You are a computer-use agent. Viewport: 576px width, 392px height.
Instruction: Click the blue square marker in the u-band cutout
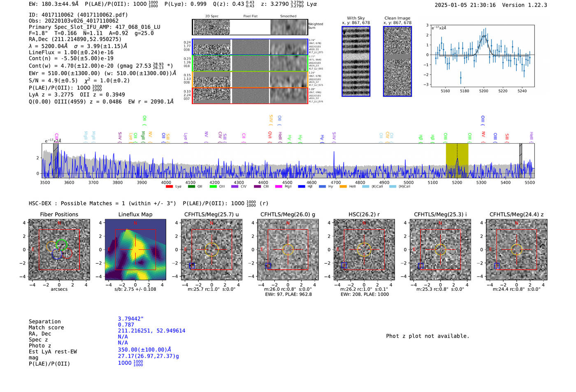pyautogui.click(x=192, y=266)
